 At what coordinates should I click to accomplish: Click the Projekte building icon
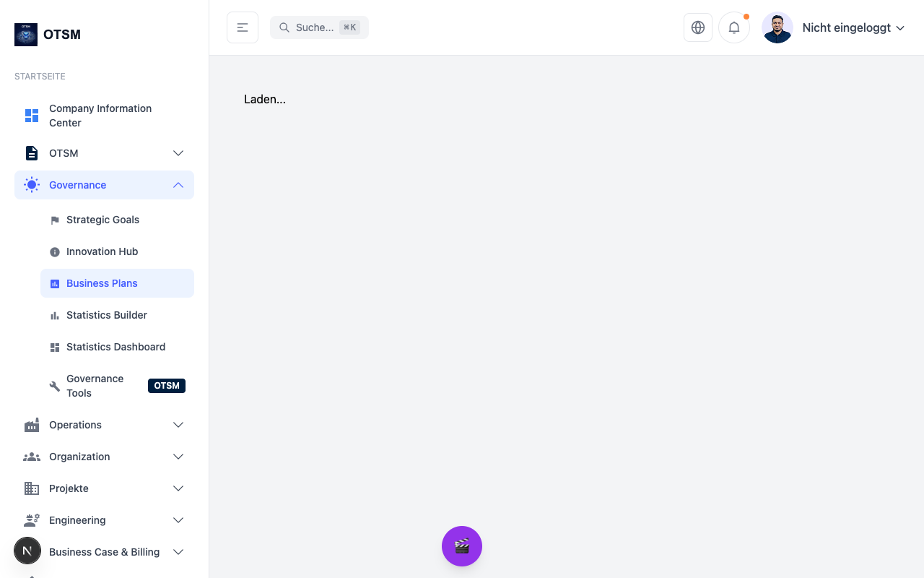[32, 488]
